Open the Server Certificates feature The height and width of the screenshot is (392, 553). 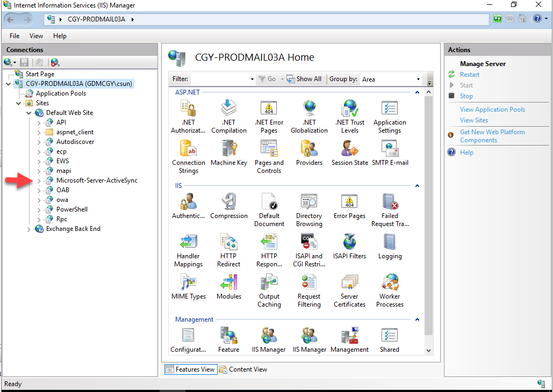click(x=350, y=291)
